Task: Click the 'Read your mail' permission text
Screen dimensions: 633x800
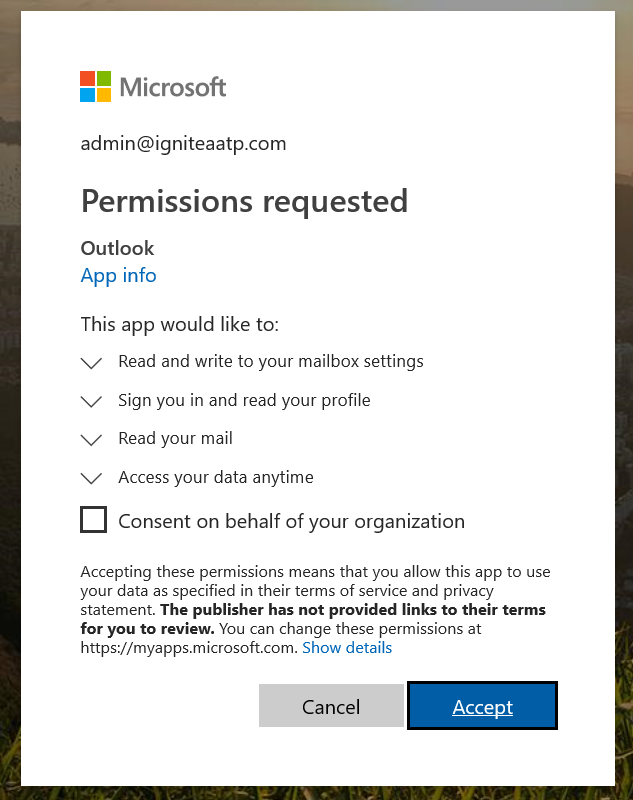Action: click(x=175, y=438)
